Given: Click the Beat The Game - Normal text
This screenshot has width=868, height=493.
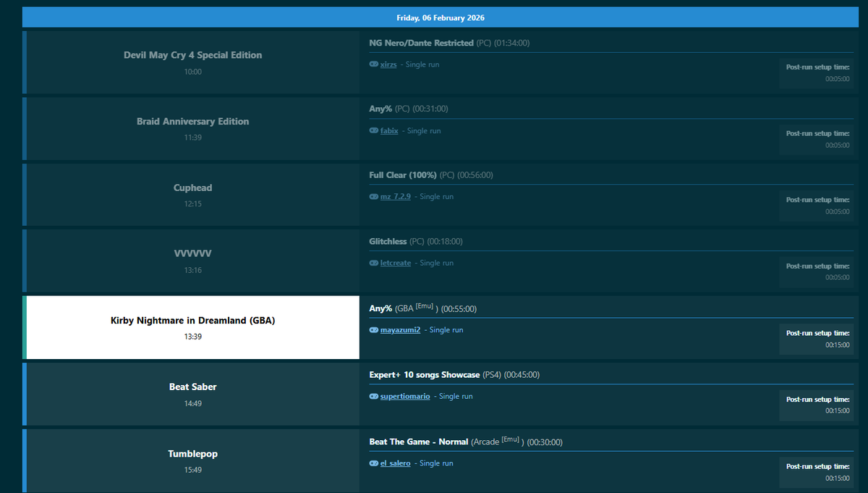Looking at the screenshot, I should [419, 442].
